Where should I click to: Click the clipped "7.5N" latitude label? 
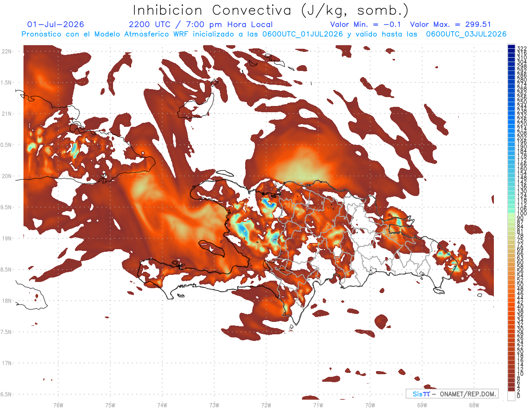[6, 332]
